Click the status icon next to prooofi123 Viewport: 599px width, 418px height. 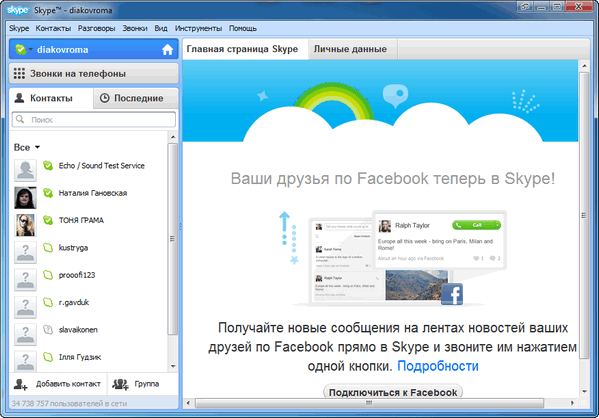48,275
